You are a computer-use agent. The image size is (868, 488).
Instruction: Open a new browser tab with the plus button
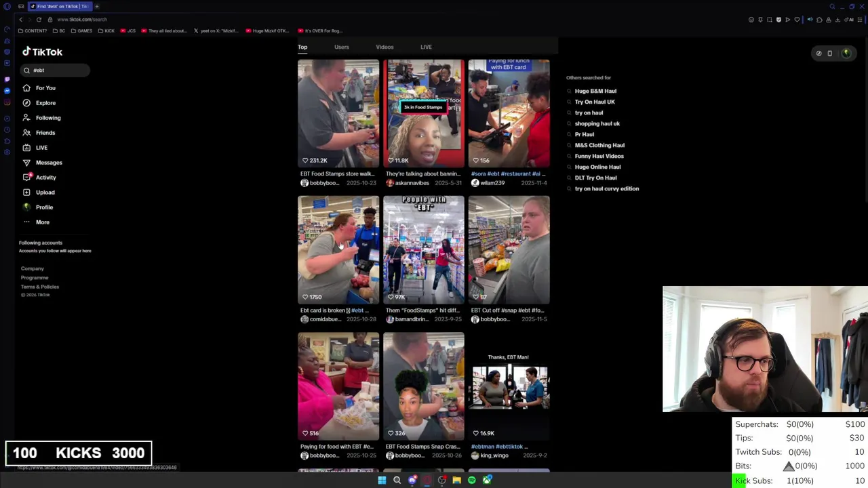coord(96,6)
